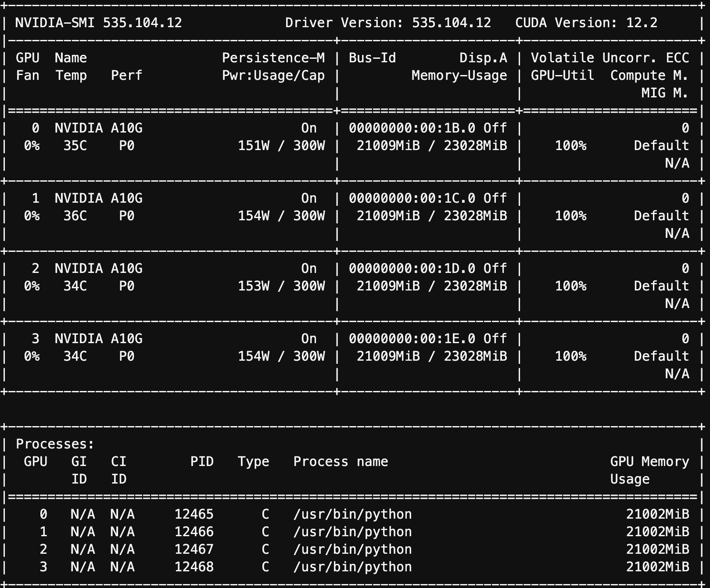Select bus ID 00000000:00:1C.0
Viewport: 710px width, 588px height.
point(412,198)
